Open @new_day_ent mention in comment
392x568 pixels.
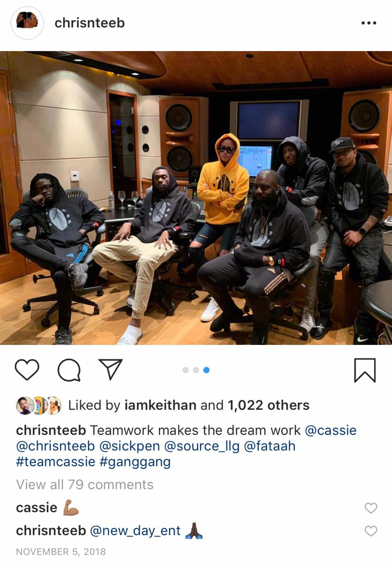(135, 531)
